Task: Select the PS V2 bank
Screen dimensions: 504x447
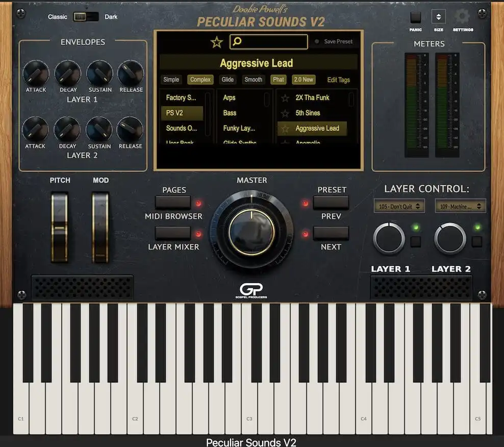Action: coord(182,113)
